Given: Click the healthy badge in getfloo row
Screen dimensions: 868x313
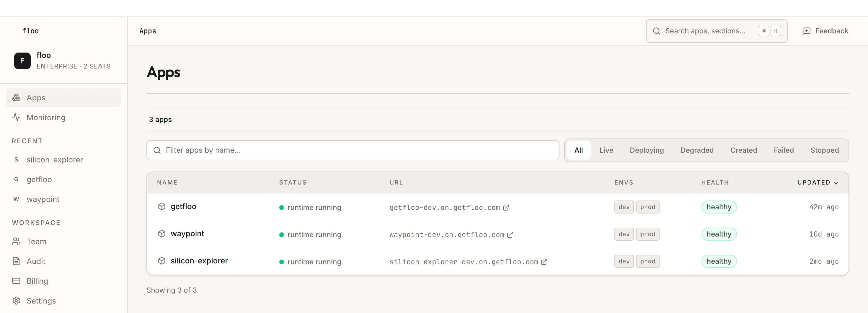Looking at the screenshot, I should [719, 207].
